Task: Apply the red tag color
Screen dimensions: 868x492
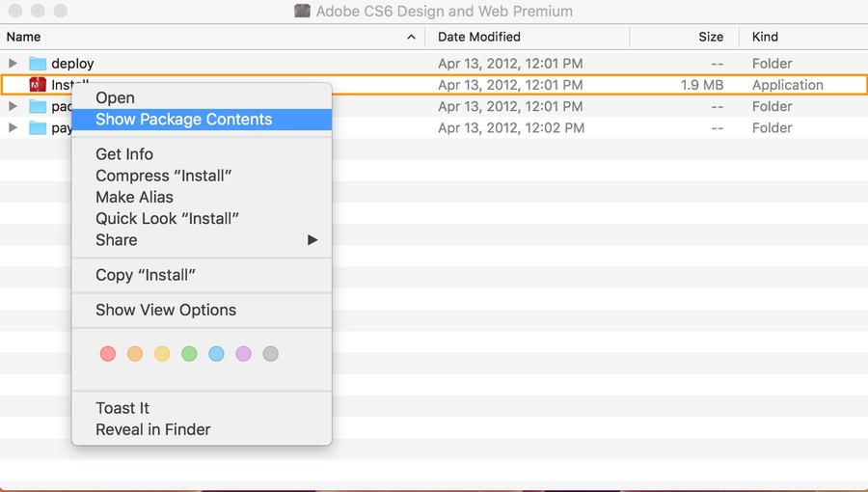Action: pyautogui.click(x=108, y=354)
